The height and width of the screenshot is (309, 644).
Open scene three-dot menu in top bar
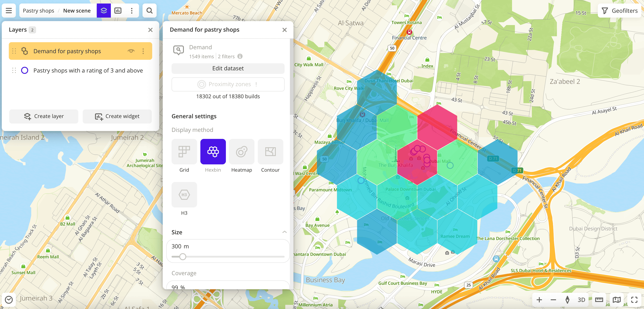[x=132, y=11]
